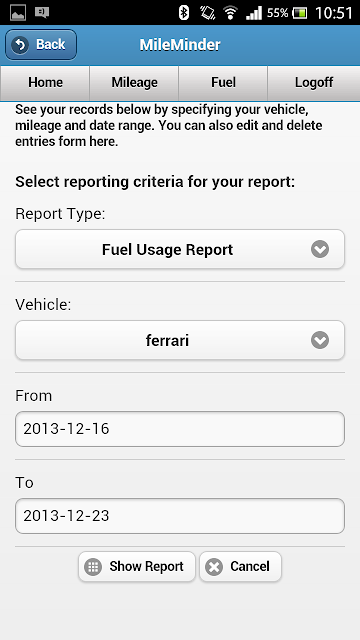Go to the Fuel tab

[223, 82]
